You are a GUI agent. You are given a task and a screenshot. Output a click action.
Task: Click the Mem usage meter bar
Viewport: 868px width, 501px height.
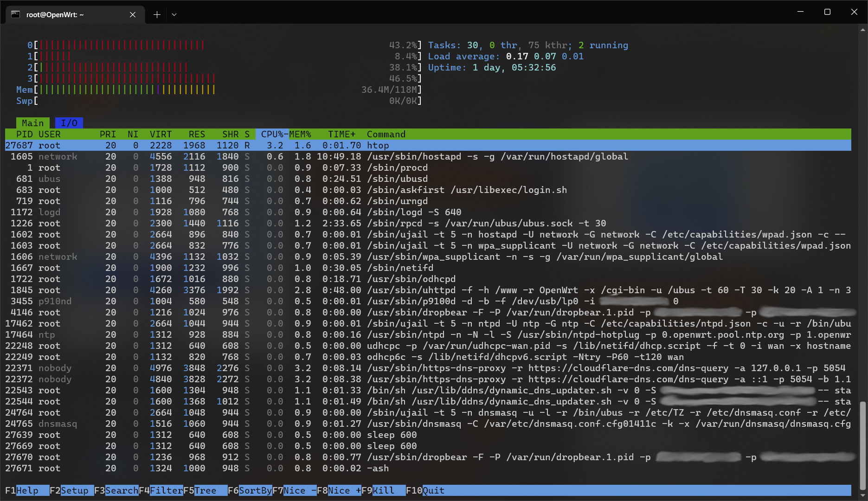(219, 90)
